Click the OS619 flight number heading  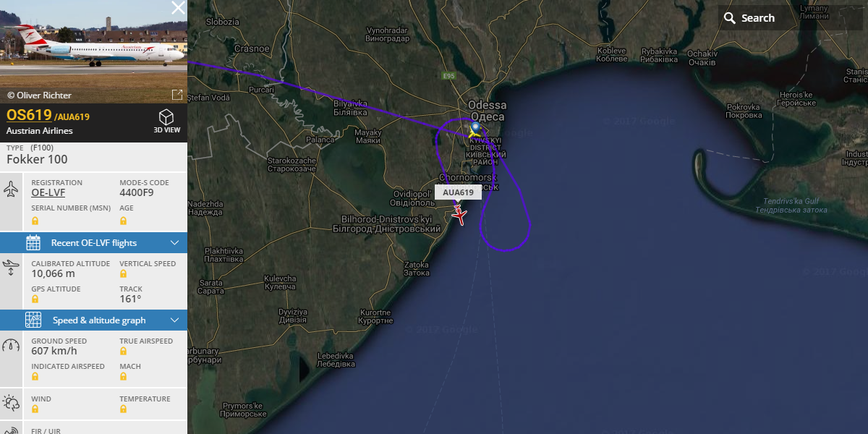click(29, 116)
